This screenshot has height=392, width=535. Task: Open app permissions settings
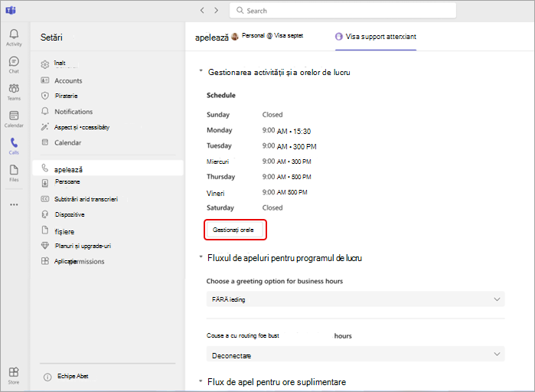coord(79,261)
